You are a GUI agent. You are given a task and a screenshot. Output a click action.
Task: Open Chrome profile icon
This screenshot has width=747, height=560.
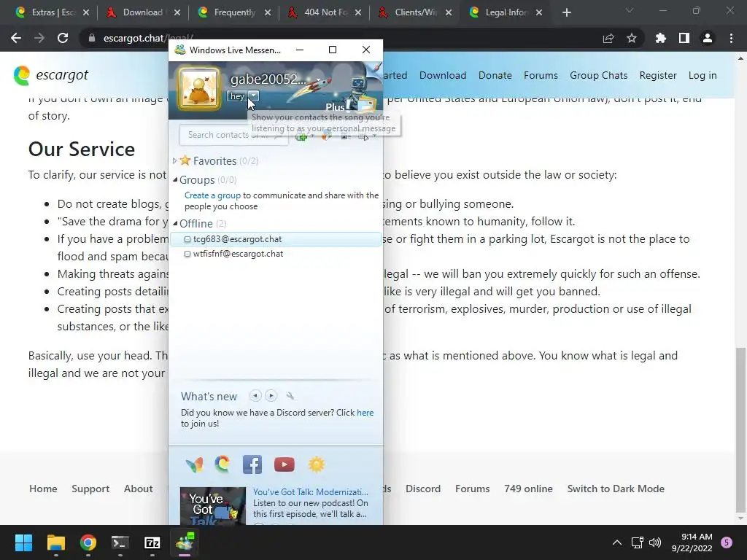pos(708,38)
